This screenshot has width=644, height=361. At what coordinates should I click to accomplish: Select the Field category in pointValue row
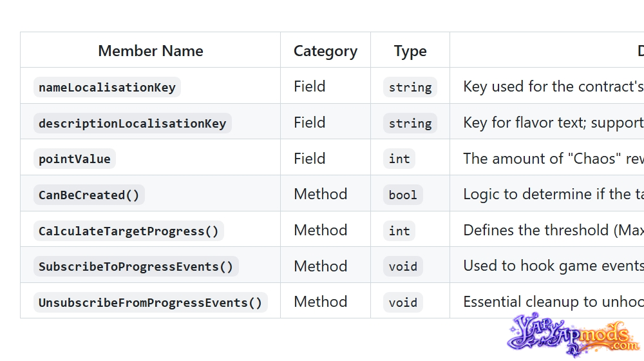[x=310, y=159]
